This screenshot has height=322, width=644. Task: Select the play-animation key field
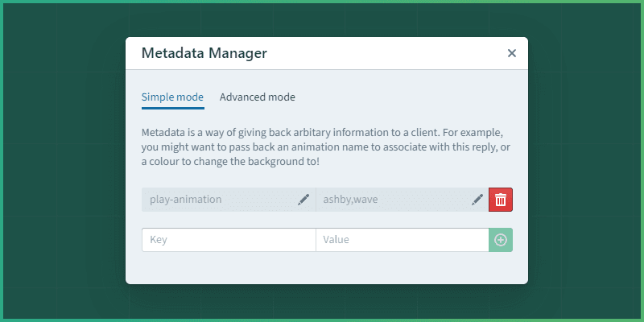pos(217,200)
